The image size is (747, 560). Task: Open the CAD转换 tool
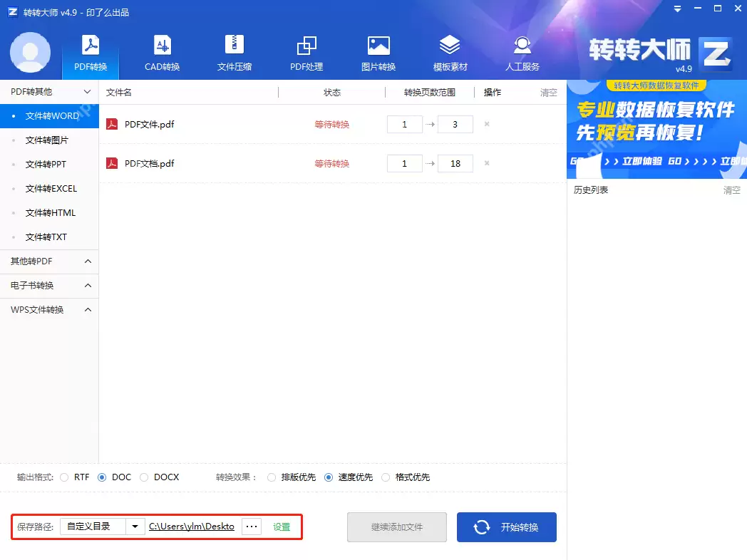point(163,53)
